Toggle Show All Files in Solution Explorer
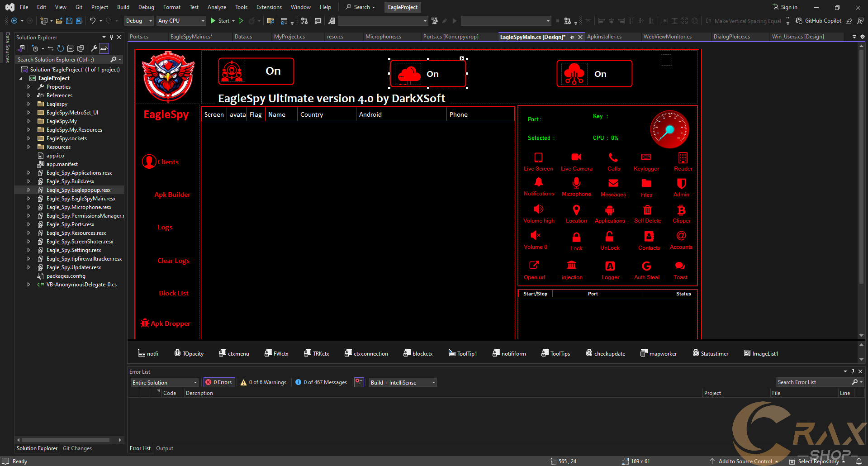Viewport: 868px width, 466px height. coord(81,48)
